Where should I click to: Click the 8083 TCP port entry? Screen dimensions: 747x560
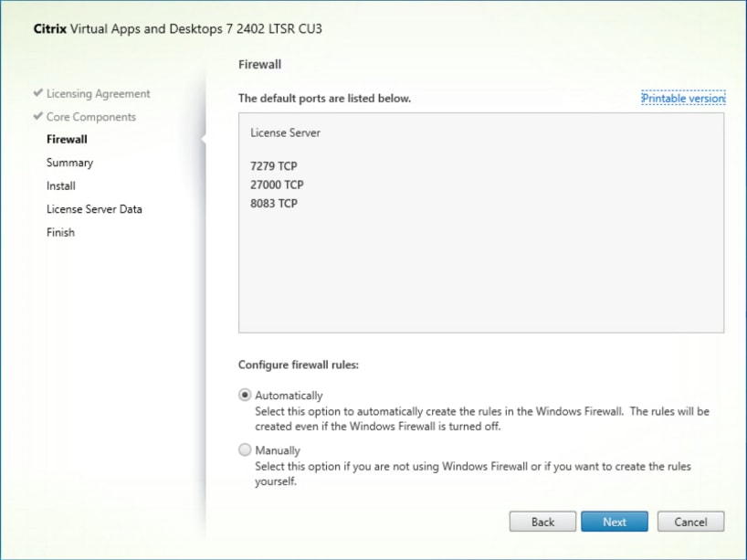(274, 204)
